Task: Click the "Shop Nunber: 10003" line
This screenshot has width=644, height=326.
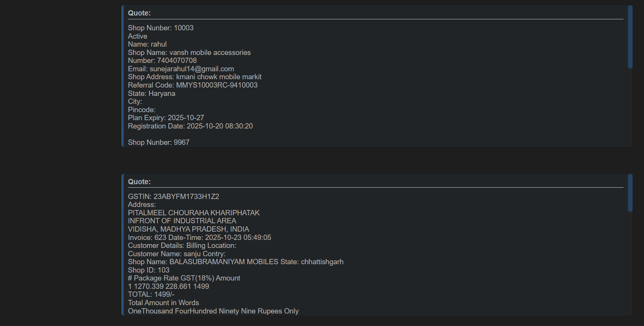Action: coord(160,28)
